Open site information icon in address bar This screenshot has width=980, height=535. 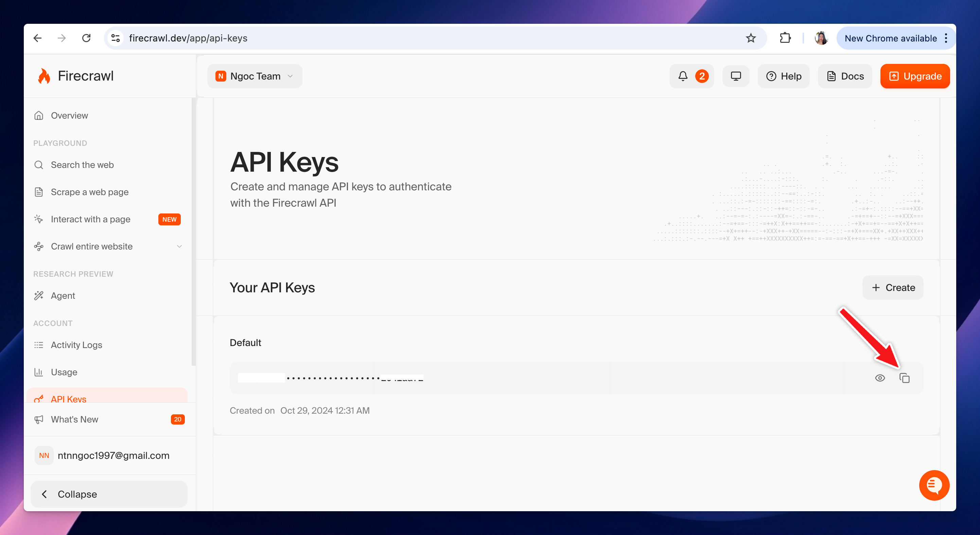pyautogui.click(x=116, y=38)
